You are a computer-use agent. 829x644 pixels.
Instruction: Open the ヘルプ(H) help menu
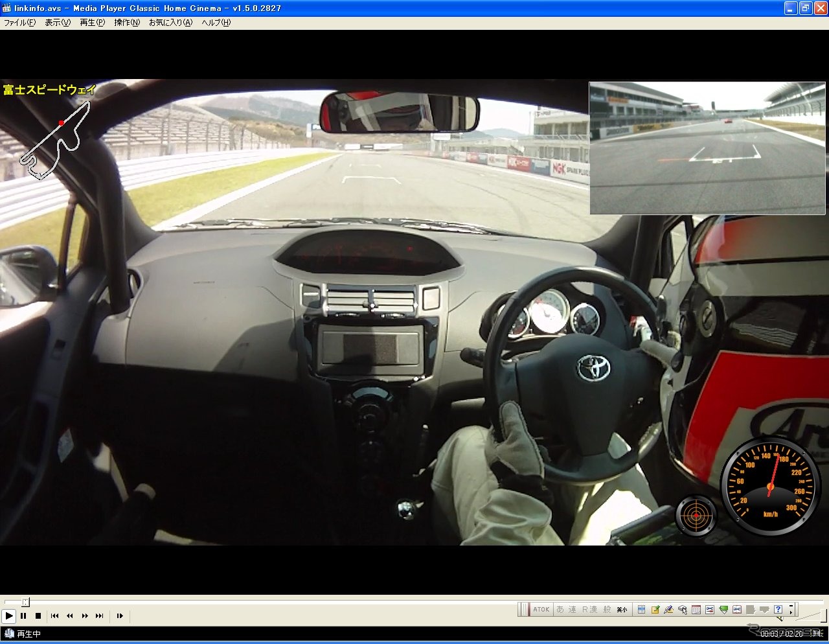(216, 23)
